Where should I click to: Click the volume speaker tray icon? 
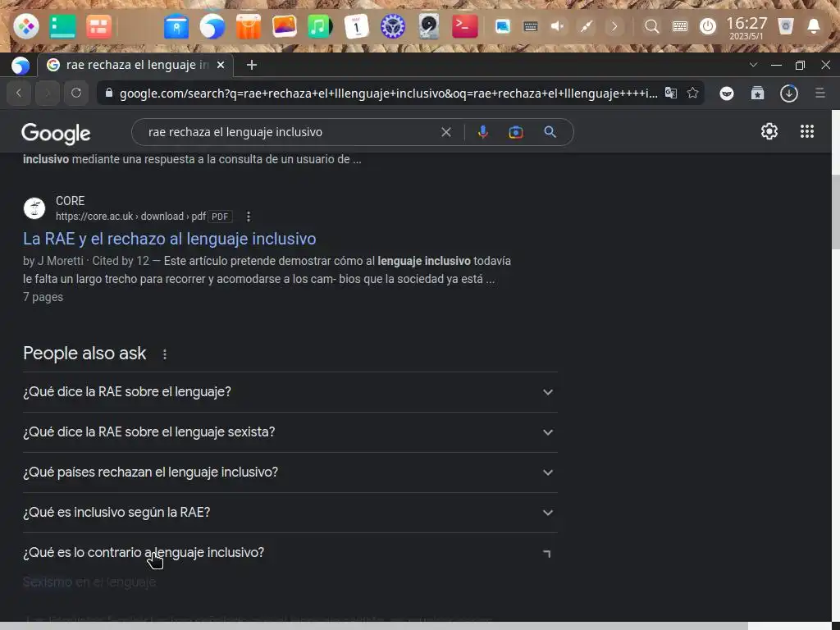click(557, 26)
